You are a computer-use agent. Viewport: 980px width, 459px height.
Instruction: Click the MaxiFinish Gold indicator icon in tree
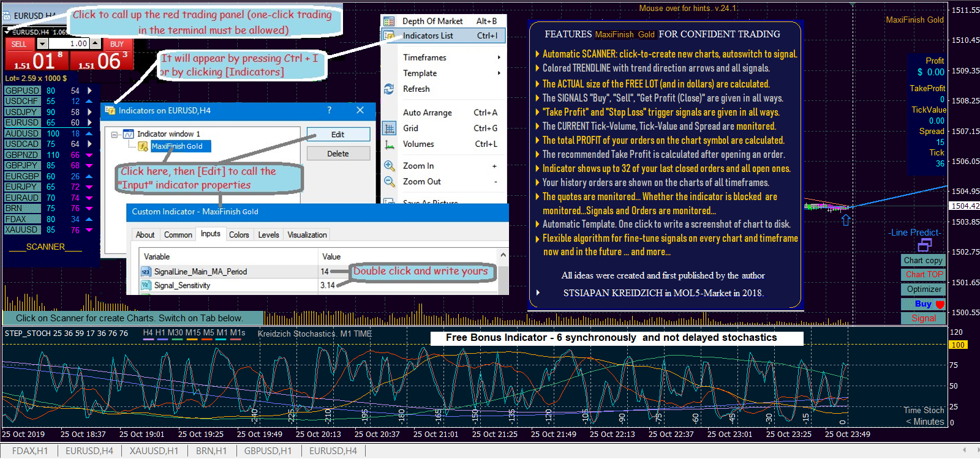point(143,146)
